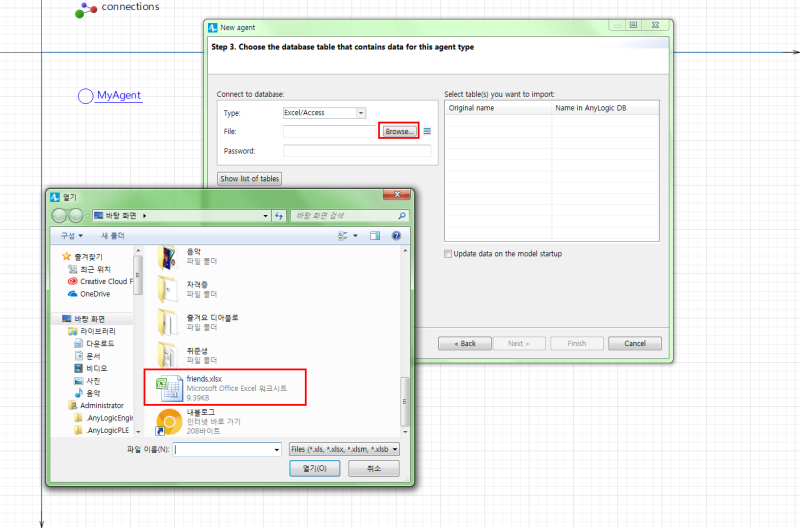Open the filename history dropdown arrow
Screen dimensions: 800x528
point(277,449)
